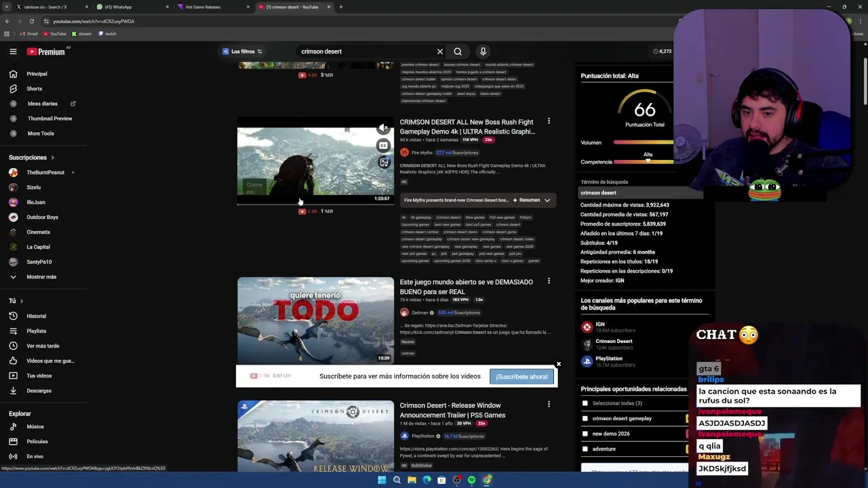
Task: Switch to the WhatsApp browser tab
Action: (132, 7)
